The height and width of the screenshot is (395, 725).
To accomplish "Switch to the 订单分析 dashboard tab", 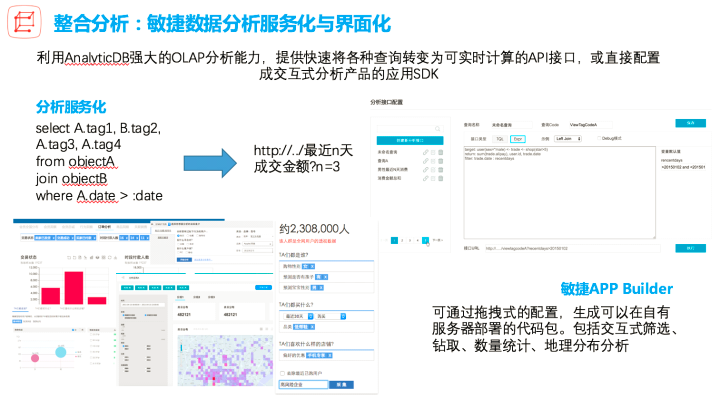I will 104,227.
